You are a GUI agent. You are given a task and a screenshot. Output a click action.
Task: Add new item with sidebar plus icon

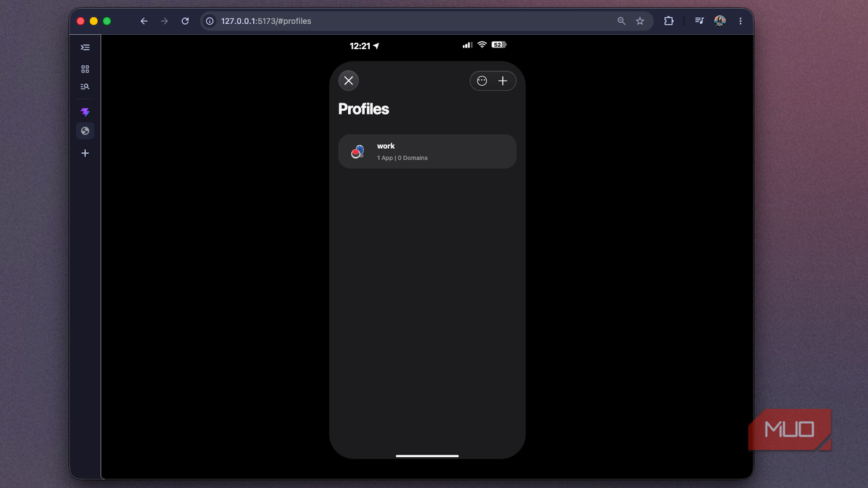point(85,153)
